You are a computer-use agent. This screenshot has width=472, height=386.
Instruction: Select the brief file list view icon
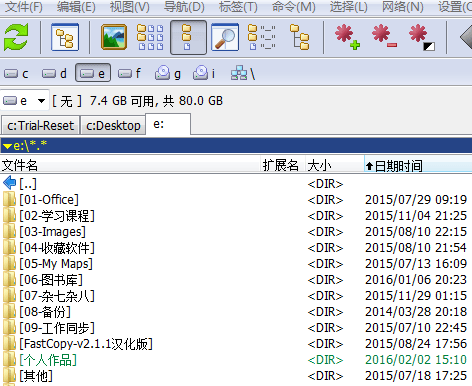[x=151, y=37]
